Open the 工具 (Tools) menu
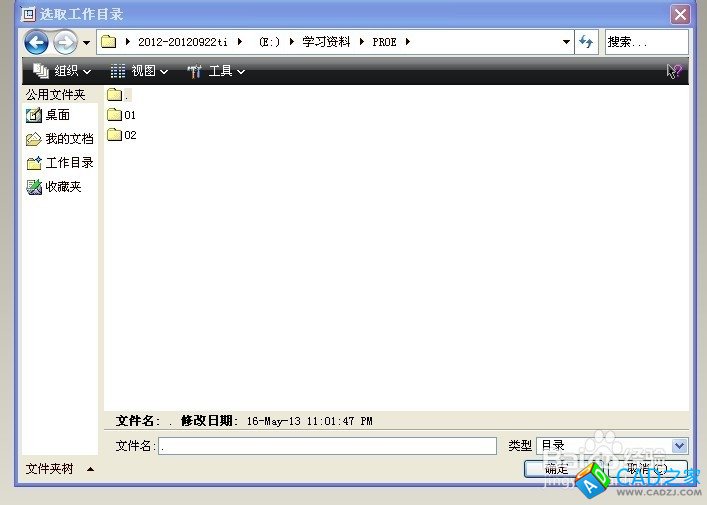Viewport: 707px width, 505px height. pyautogui.click(x=216, y=71)
